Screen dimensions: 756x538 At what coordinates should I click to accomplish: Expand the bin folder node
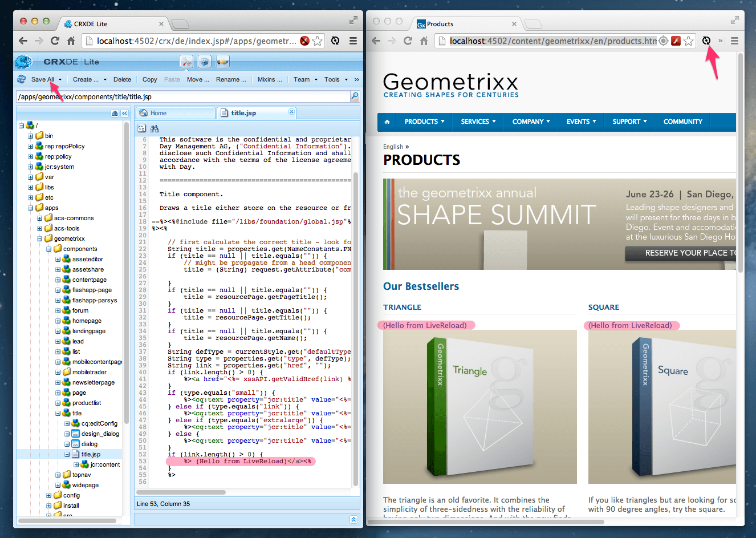31,136
